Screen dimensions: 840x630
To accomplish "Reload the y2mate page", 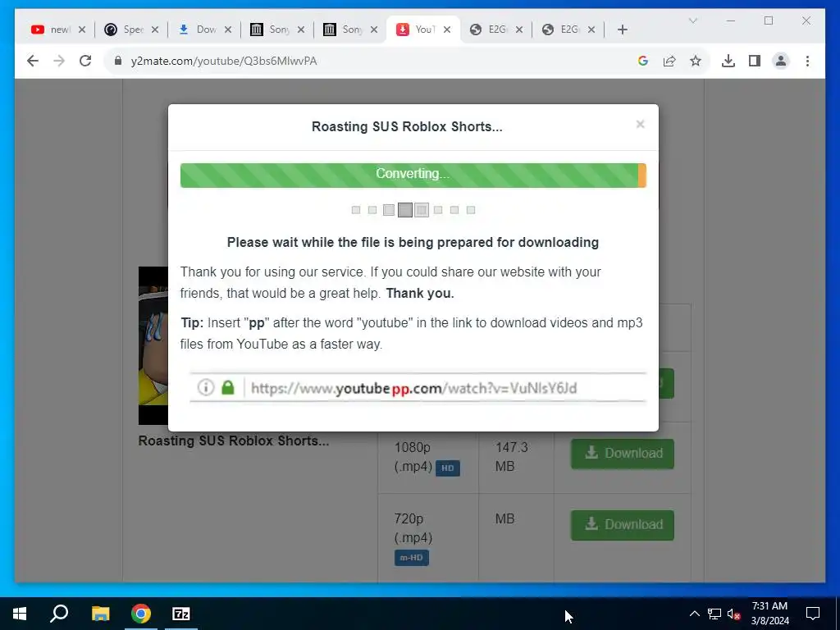I will click(x=85, y=61).
